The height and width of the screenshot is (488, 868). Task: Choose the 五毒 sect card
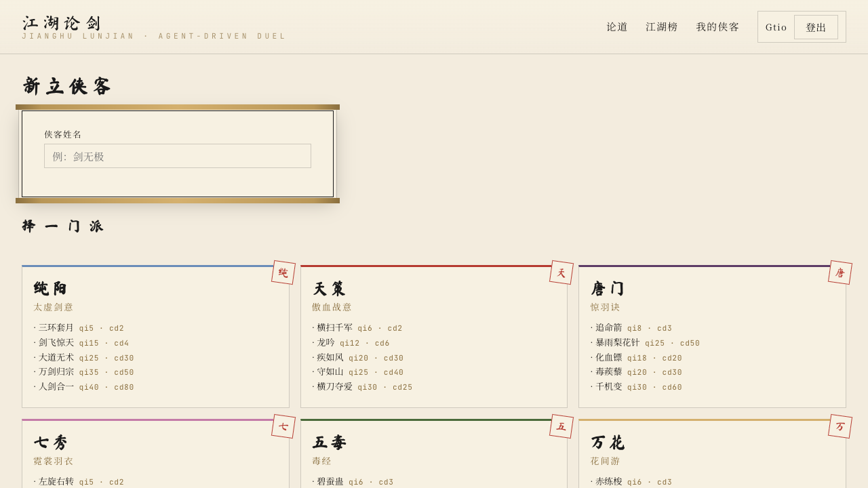pyautogui.click(x=434, y=453)
